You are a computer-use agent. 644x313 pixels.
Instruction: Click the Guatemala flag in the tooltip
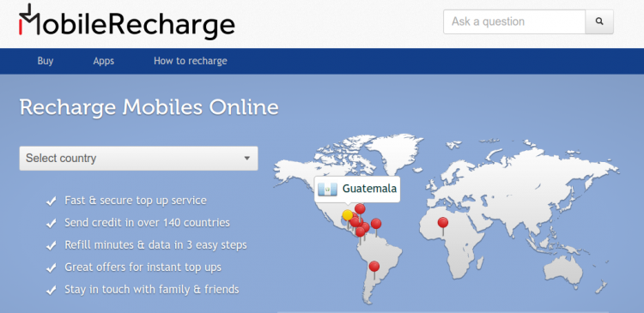pyautogui.click(x=327, y=189)
